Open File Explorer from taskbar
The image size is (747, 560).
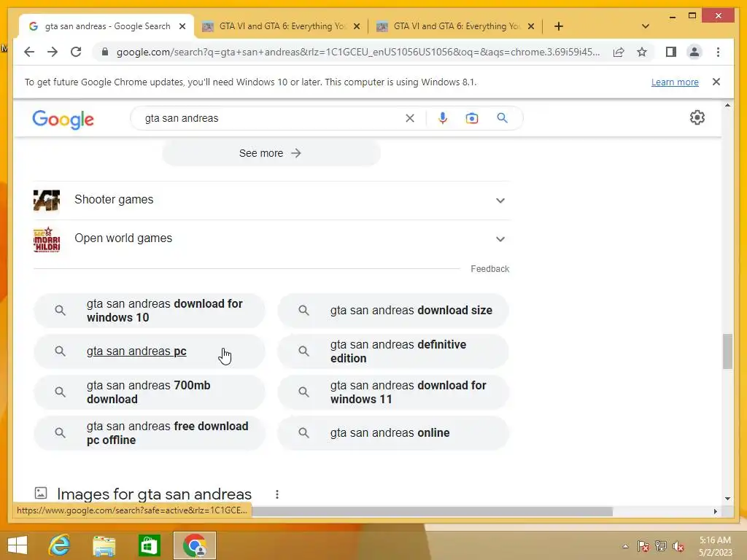click(104, 545)
